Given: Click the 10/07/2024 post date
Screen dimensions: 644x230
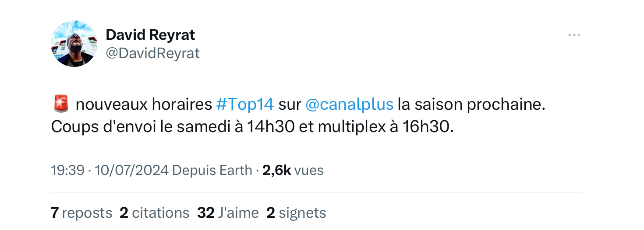Looking at the screenshot, I should click(131, 170).
